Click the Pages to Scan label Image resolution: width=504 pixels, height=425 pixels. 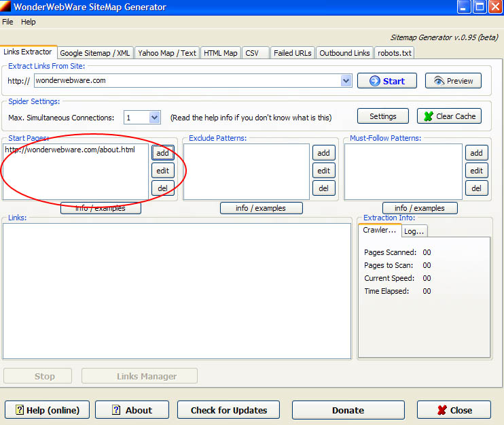pos(389,265)
